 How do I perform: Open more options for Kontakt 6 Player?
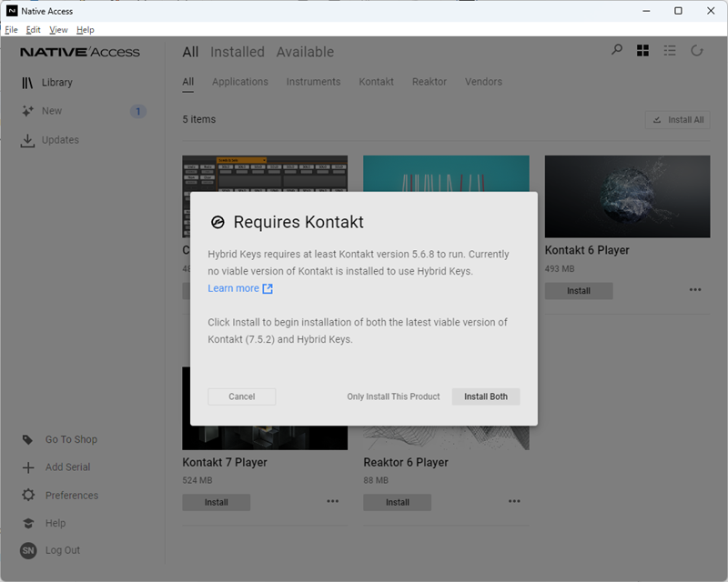tap(695, 289)
